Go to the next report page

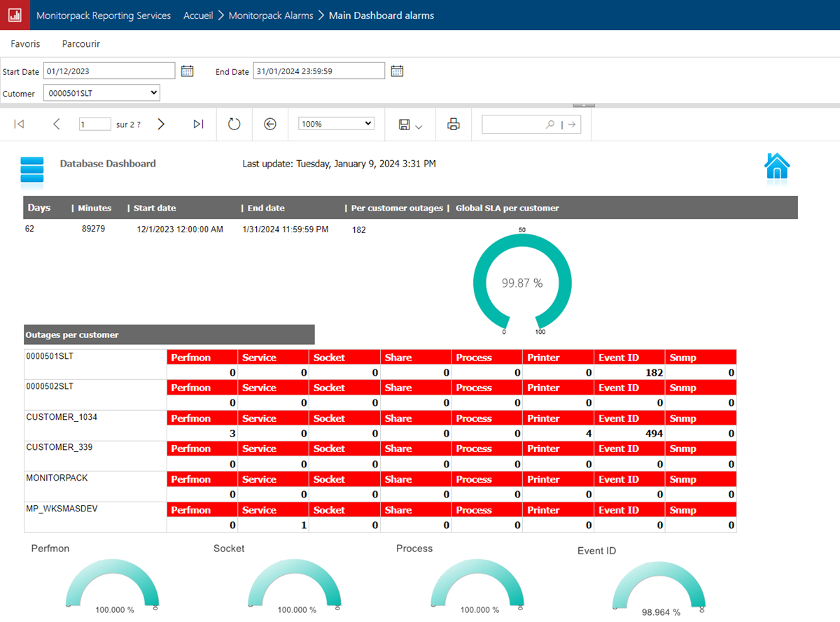161,124
